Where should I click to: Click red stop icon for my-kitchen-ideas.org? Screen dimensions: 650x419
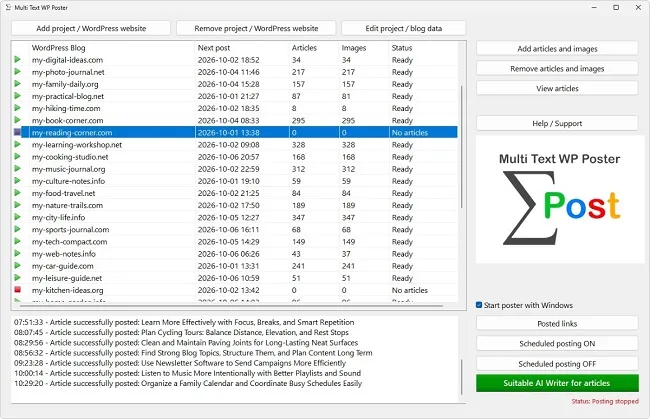17,290
